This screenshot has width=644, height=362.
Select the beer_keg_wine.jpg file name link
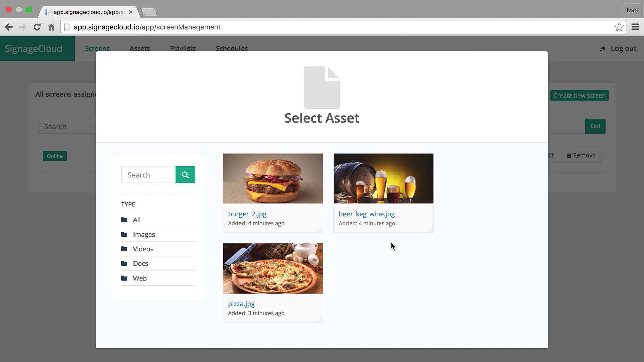coord(367,214)
